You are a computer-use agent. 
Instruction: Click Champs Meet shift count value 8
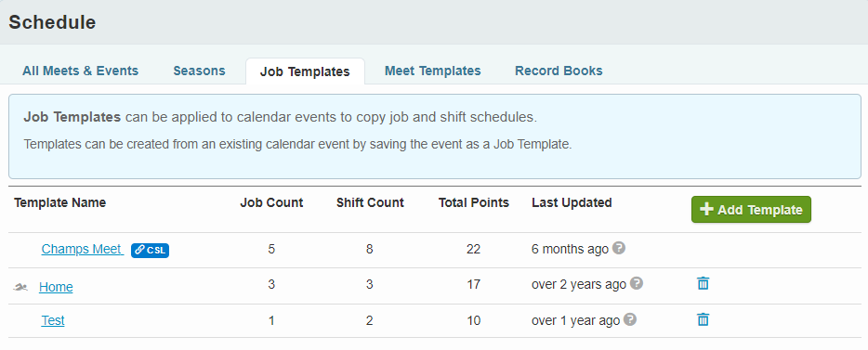[x=370, y=250]
